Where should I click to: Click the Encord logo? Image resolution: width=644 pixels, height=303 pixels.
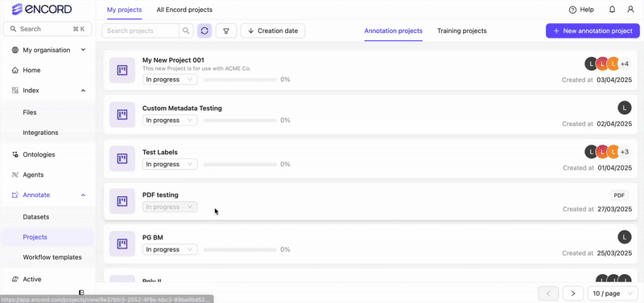(x=42, y=9)
